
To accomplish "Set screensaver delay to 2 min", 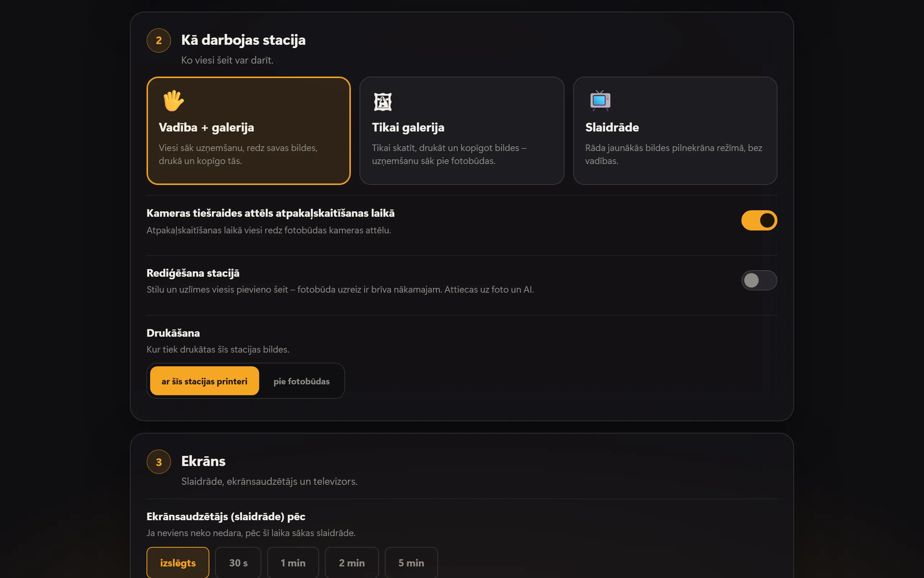I will pos(352,563).
